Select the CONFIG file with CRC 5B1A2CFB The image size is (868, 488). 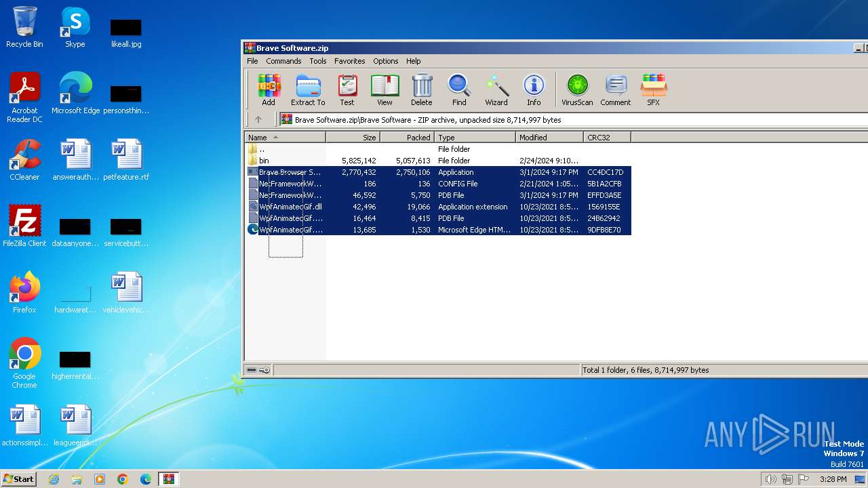[438, 184]
